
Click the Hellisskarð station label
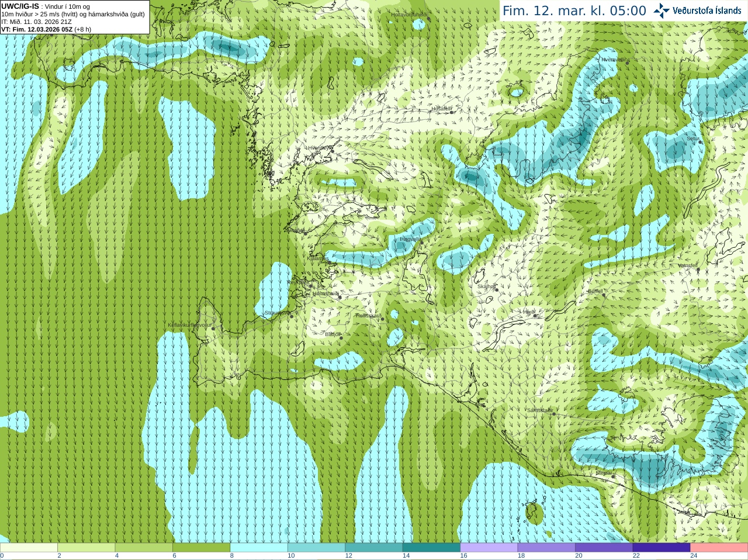click(368, 316)
